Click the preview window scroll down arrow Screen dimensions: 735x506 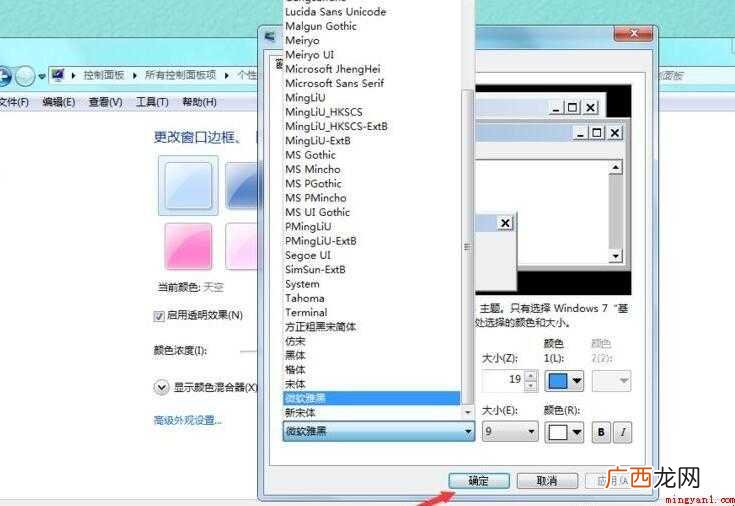click(615, 256)
